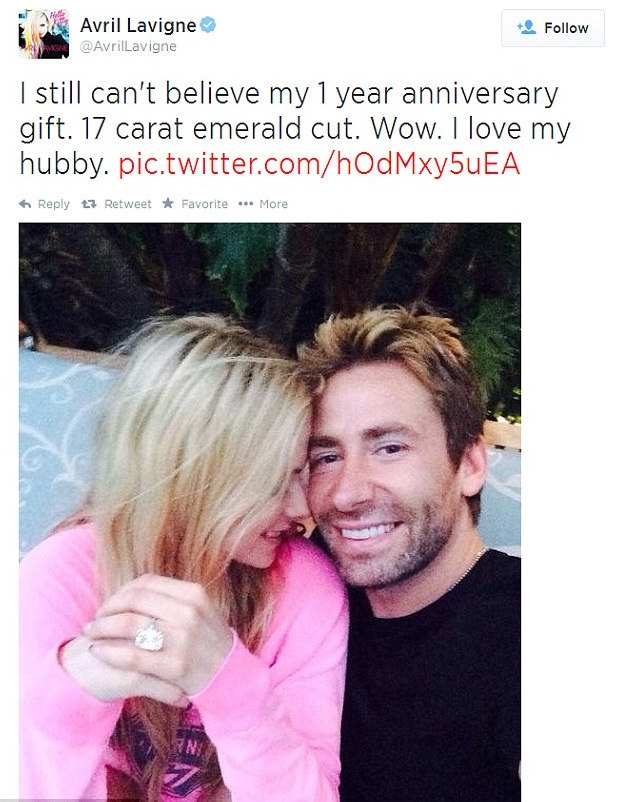Click the add-person icon in Follow button
633x802 pixels.
[x=526, y=27]
